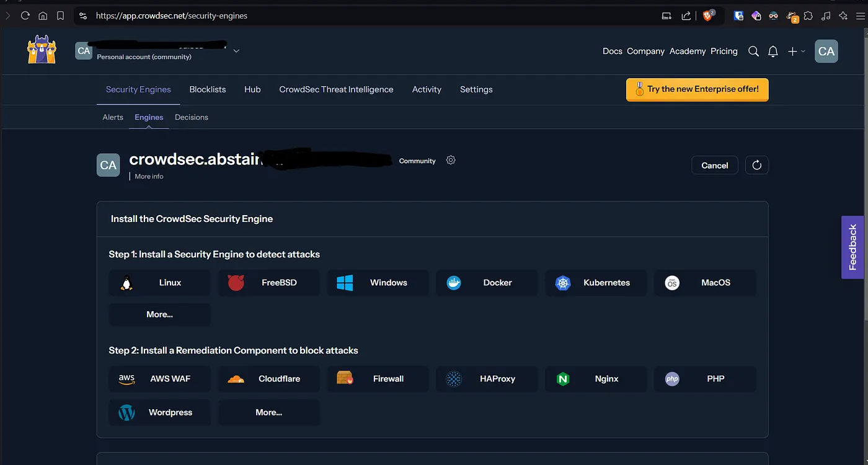Open the Docs link
This screenshot has width=868, height=465.
coord(613,51)
